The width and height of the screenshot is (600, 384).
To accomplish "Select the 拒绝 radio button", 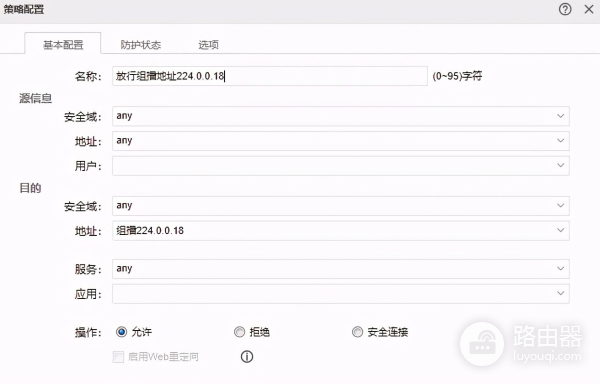I will 240,332.
